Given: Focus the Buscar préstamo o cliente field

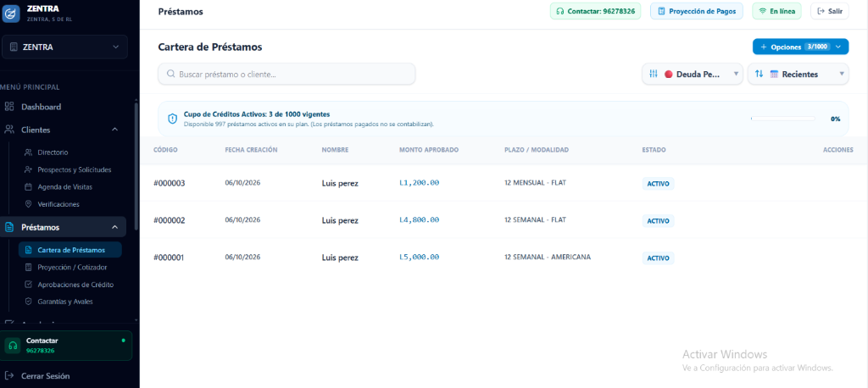Looking at the screenshot, I should coord(287,75).
